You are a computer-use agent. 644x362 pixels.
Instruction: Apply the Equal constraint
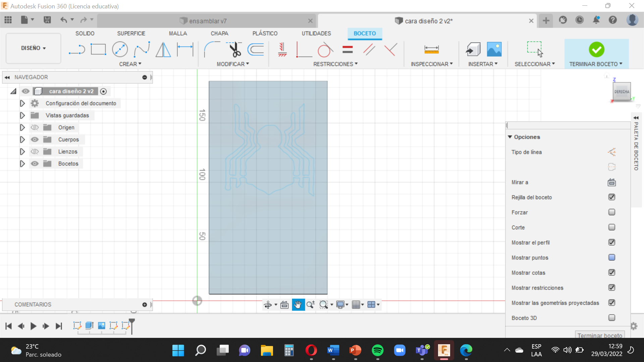[x=347, y=50]
